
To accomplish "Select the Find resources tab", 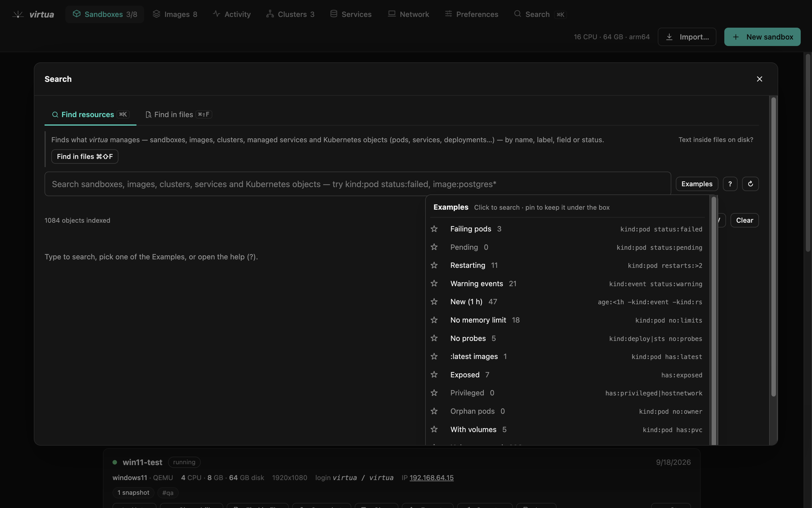I will (x=90, y=115).
